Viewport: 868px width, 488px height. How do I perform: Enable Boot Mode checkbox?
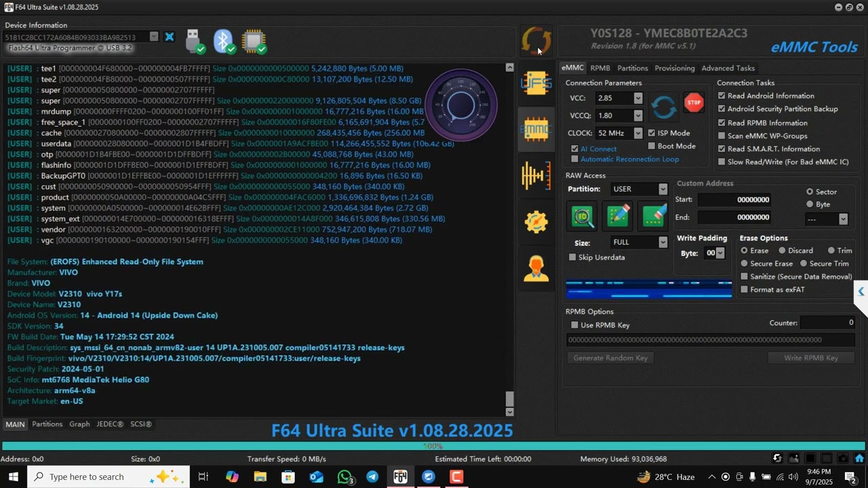coord(652,146)
